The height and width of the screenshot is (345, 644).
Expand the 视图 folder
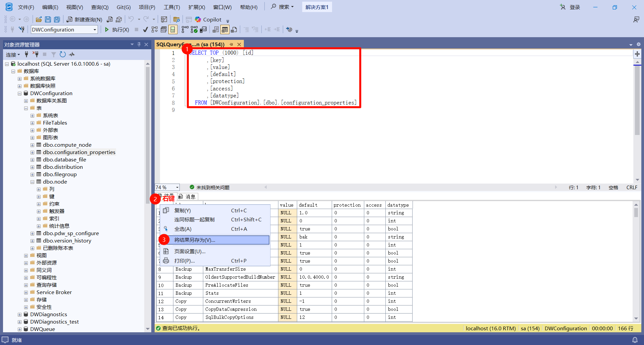pyautogui.click(x=26, y=256)
